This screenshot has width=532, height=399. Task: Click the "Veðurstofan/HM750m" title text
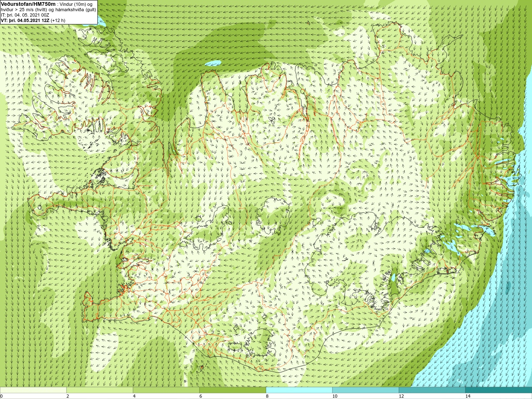(x=28, y=4)
